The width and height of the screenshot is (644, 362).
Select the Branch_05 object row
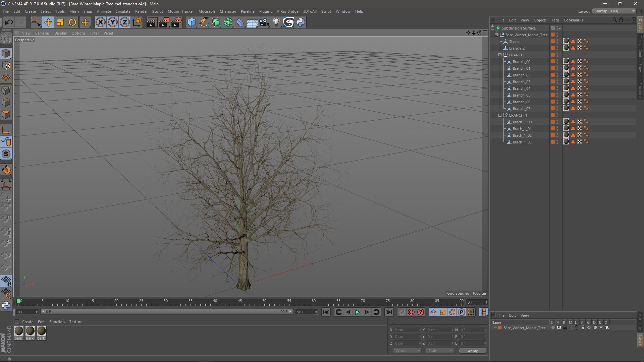(522, 95)
